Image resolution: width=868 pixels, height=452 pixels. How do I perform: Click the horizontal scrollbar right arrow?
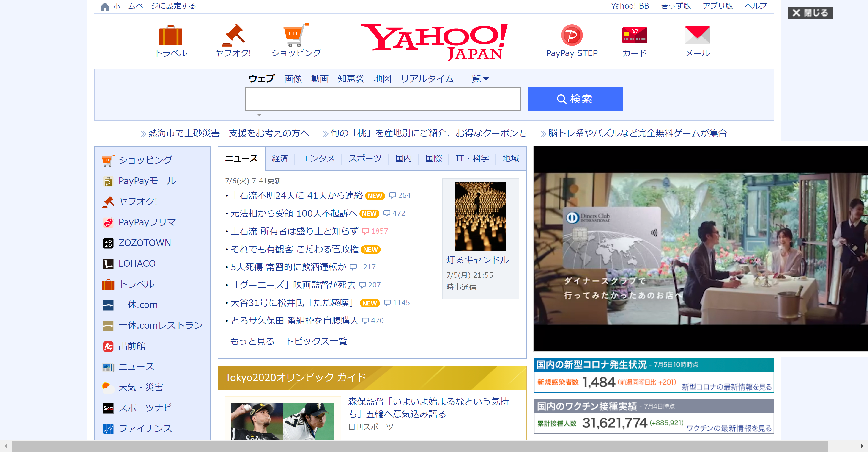pyautogui.click(x=862, y=446)
